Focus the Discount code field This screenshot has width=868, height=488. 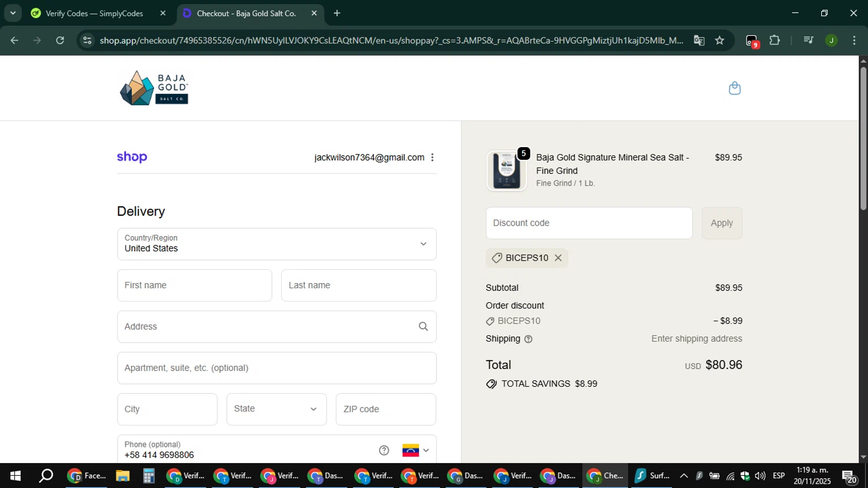click(589, 223)
